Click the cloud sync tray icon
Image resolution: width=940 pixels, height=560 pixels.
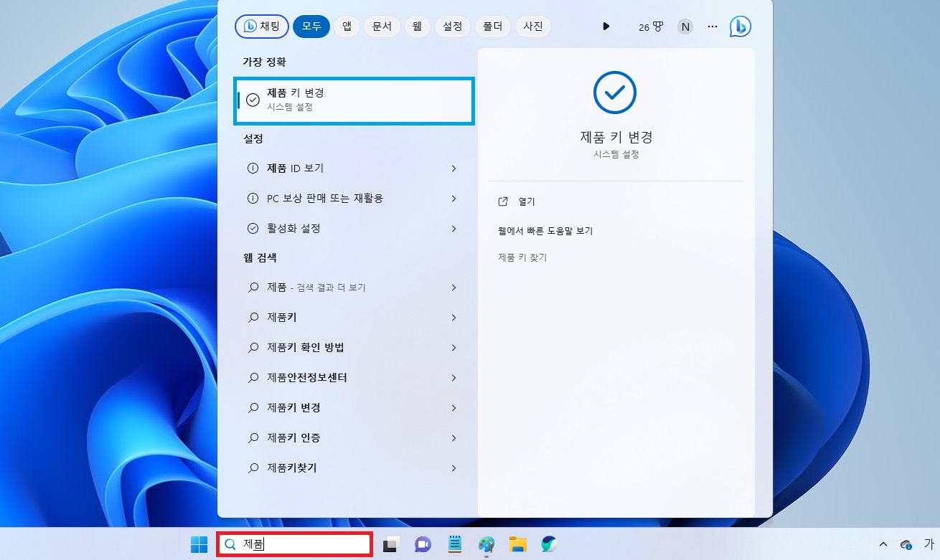906,544
